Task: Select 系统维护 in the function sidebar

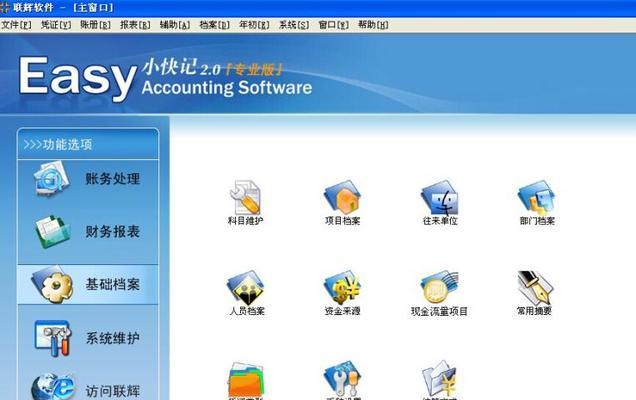Action: [x=88, y=338]
